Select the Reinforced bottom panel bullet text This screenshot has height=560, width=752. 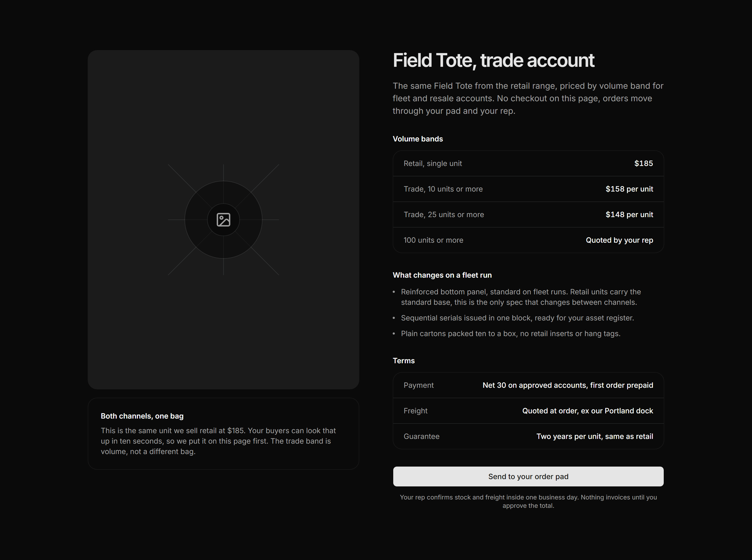[x=521, y=297]
